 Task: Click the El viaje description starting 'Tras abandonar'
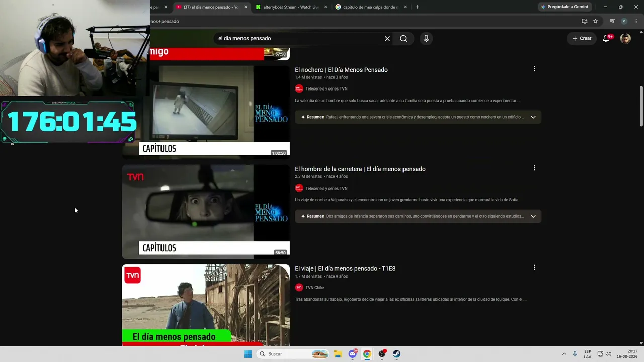411,299
